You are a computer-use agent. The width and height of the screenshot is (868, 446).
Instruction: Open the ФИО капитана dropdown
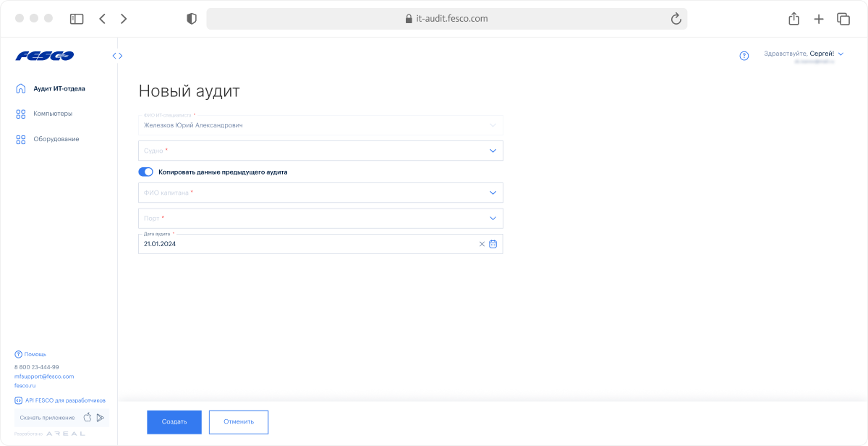pos(493,193)
